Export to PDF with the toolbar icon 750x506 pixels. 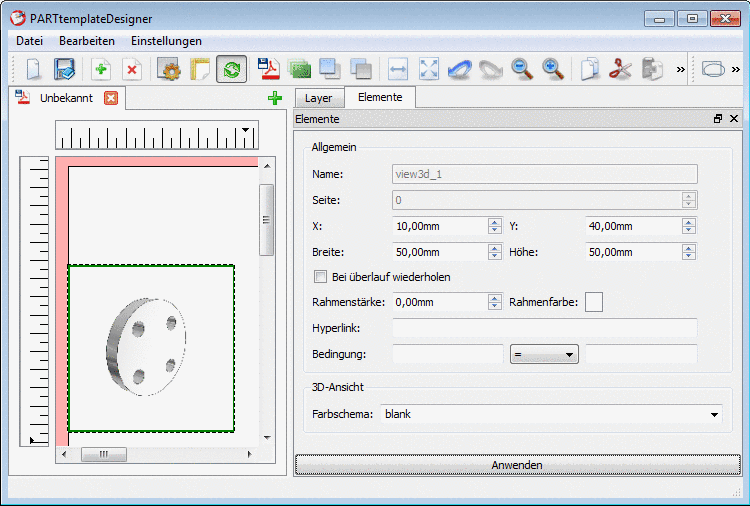coord(268,69)
